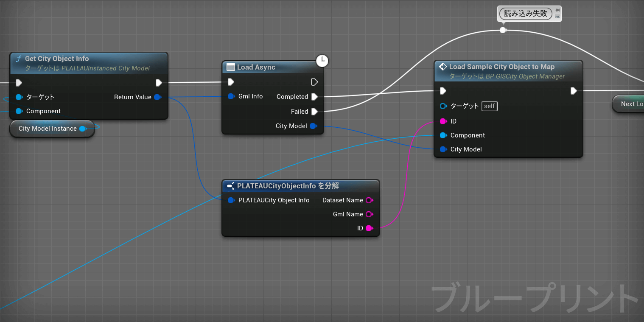
Task: Select Load Async node title
Action: pos(256,67)
